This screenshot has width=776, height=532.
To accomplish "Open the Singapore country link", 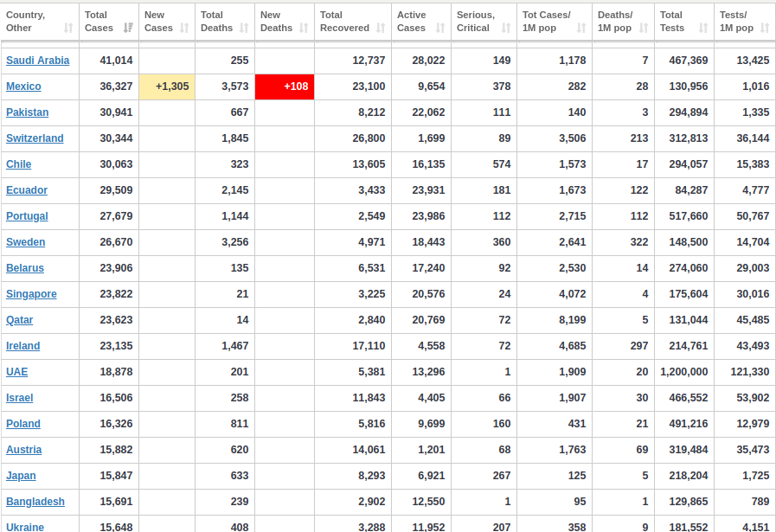I will pos(31,294).
